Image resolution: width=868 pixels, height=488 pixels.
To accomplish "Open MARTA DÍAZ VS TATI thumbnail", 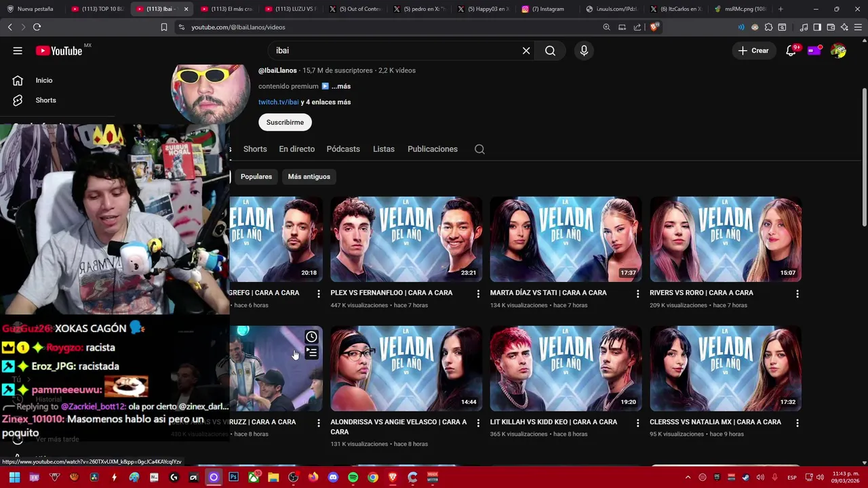I will (566, 239).
